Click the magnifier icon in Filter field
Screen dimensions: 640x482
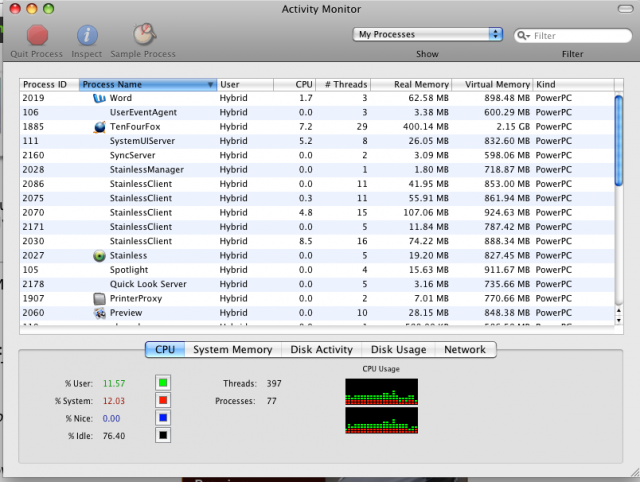click(x=523, y=36)
